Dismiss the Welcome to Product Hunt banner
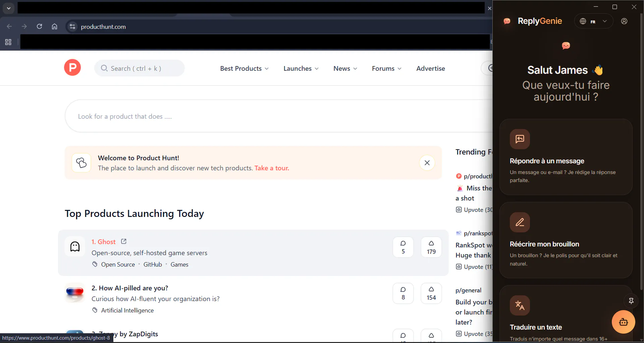This screenshot has width=644, height=343. tap(427, 163)
